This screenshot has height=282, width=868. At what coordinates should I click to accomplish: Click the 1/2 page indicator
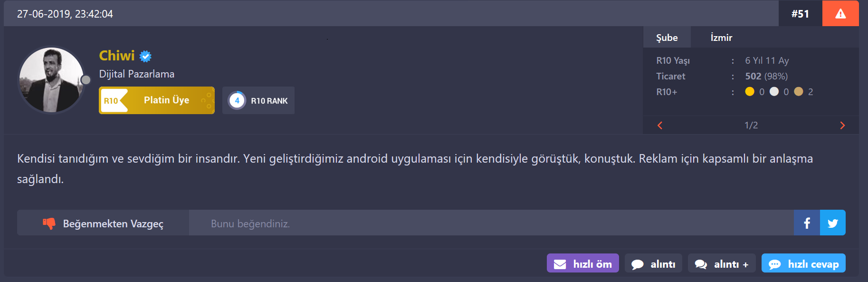[751, 126]
